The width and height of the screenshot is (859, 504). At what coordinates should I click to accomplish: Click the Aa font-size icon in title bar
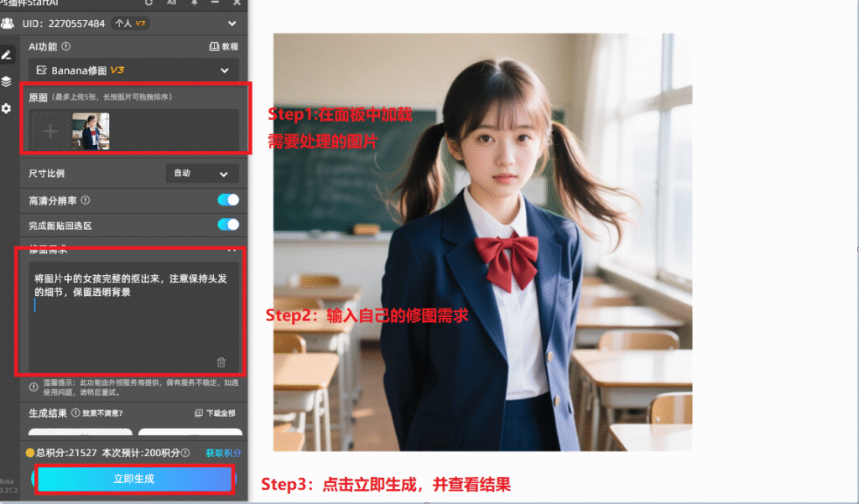coord(172,4)
